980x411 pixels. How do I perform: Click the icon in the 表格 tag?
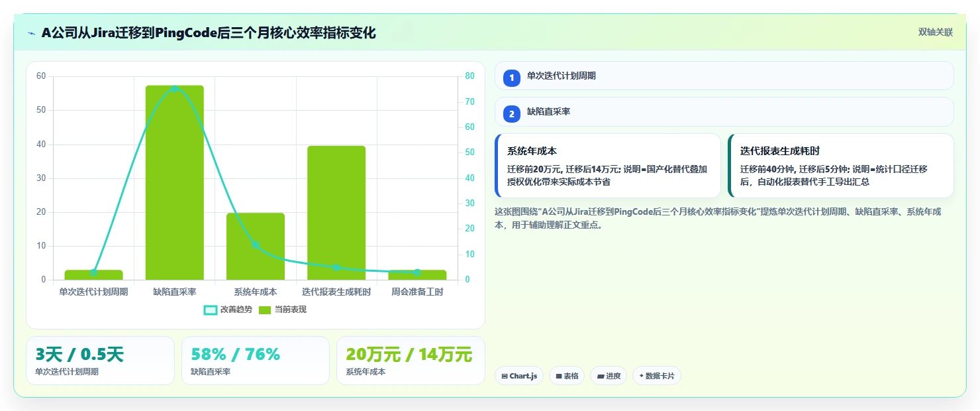pos(559,376)
